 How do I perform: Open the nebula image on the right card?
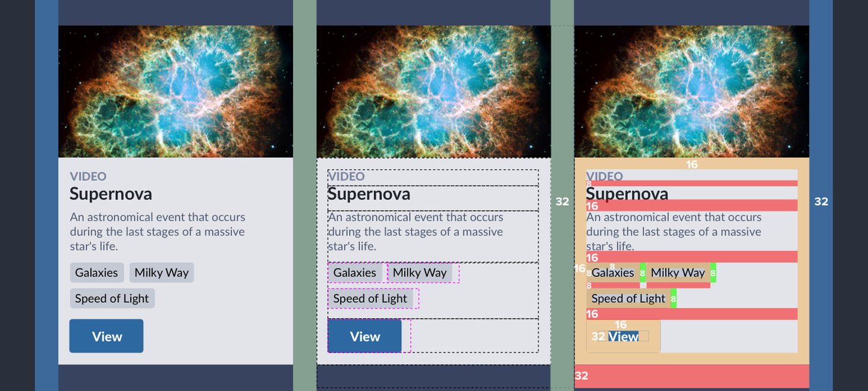691,91
